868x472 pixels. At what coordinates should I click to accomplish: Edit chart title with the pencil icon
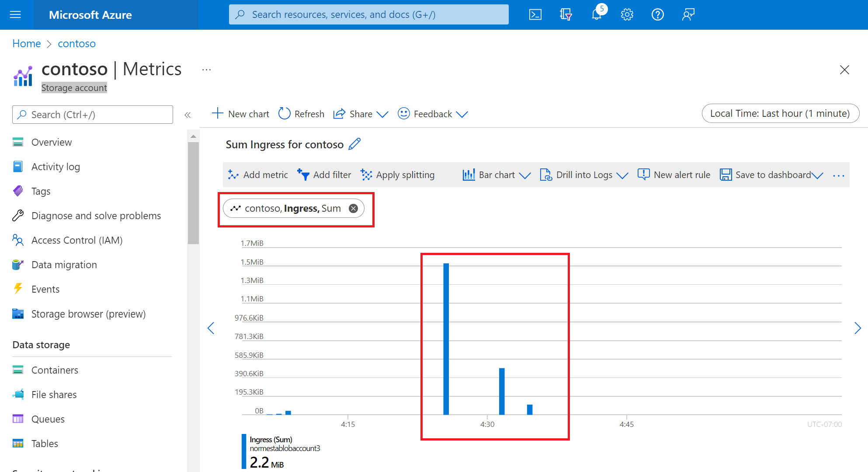pos(354,144)
